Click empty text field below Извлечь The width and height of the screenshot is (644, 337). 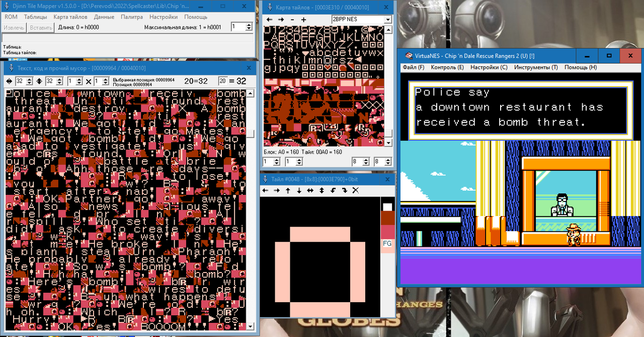click(128, 38)
